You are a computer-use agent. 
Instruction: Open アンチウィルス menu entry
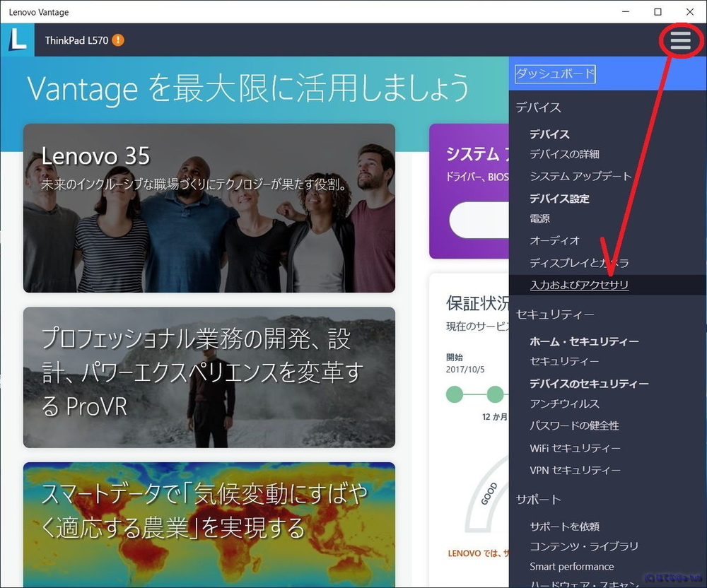(x=564, y=404)
